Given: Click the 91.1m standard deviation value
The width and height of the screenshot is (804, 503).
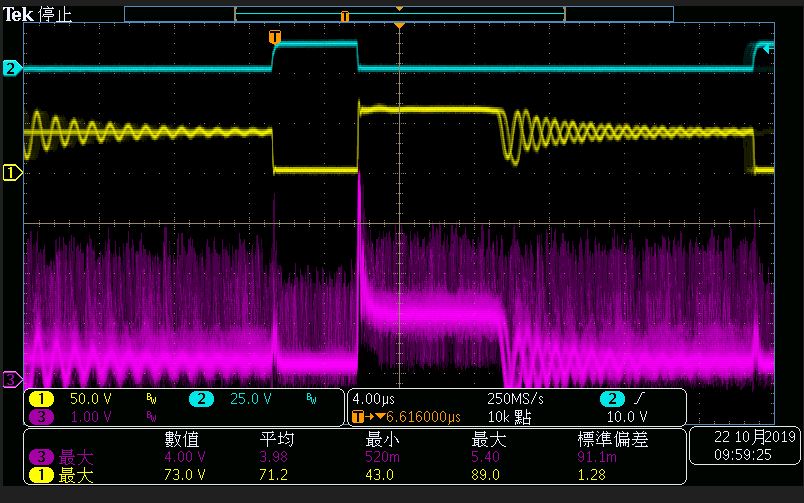Looking at the screenshot, I should (x=597, y=456).
